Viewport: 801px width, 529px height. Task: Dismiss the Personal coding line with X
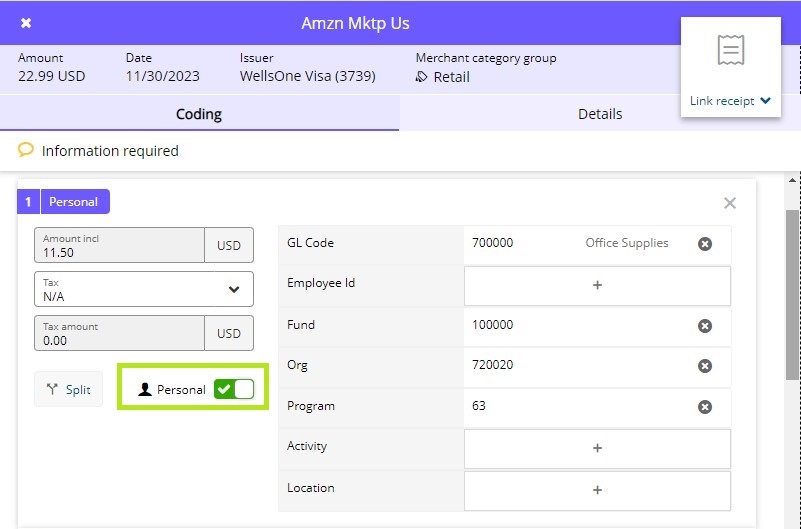click(729, 203)
